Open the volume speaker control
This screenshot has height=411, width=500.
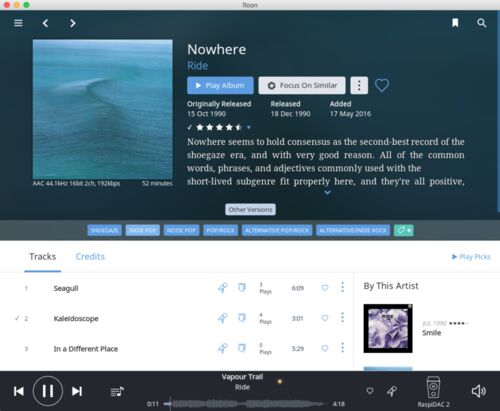479,391
